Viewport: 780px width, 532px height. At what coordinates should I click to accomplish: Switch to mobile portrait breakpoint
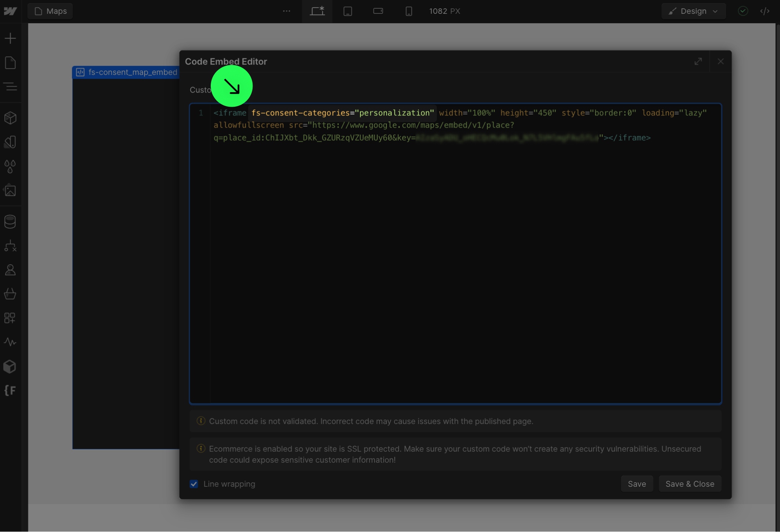click(x=409, y=11)
